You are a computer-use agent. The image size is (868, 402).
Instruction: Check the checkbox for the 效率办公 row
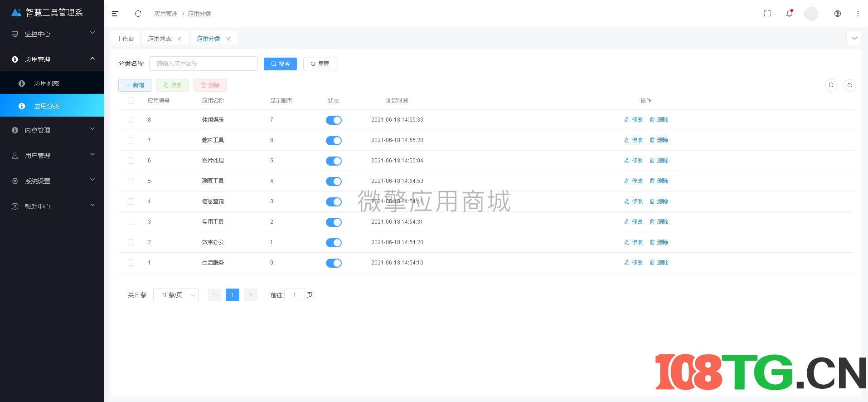pos(131,242)
